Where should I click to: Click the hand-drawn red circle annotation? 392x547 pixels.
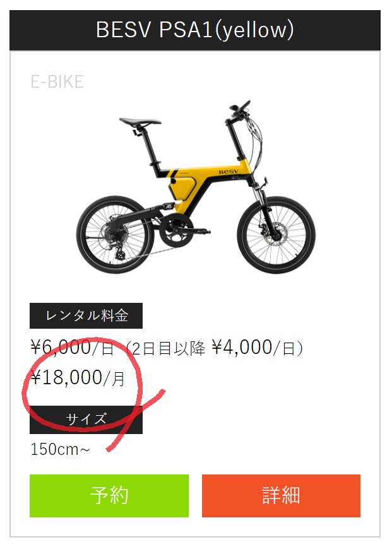coord(83,385)
